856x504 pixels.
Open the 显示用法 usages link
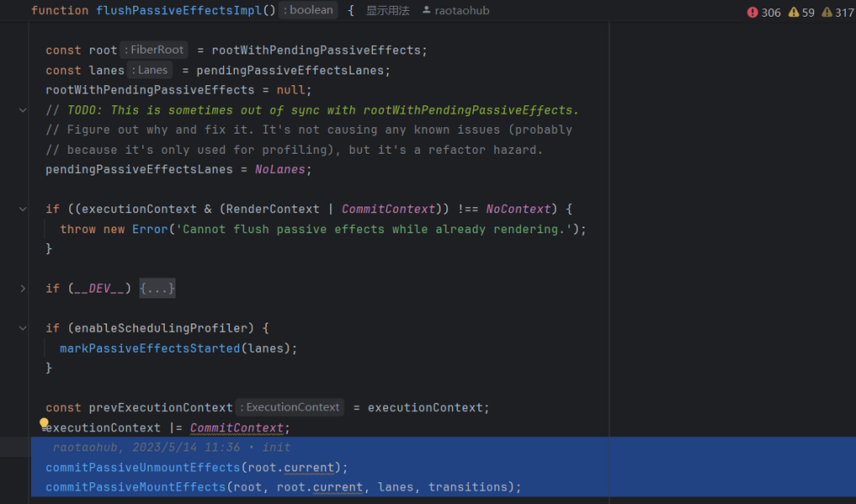tap(388, 11)
